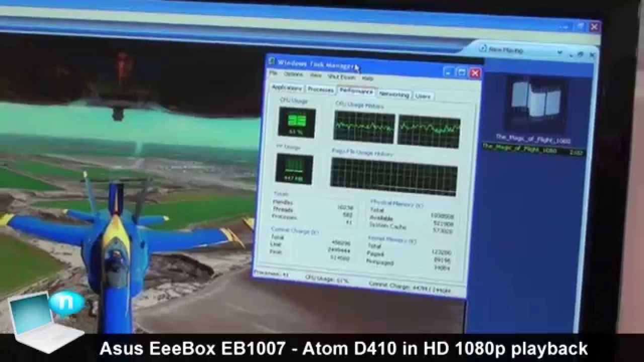Minimize the Windows Task Manager window
The image size is (644, 362).
(x=448, y=72)
